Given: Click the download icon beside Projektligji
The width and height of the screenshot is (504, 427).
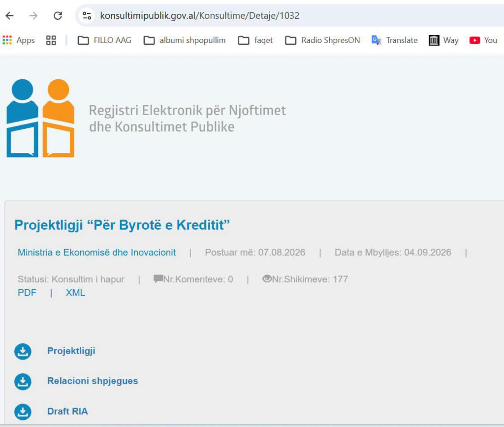Looking at the screenshot, I should pos(23,352).
